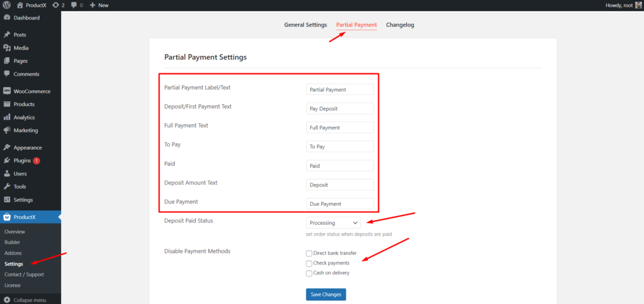Click the Analytics bar chart icon
Screen dimensions: 644x304
click(6, 117)
